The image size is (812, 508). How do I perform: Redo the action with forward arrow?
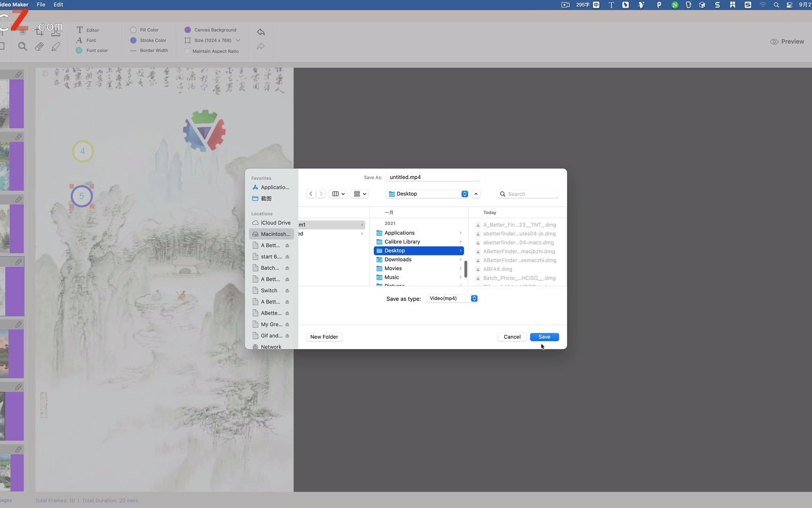tap(261, 46)
